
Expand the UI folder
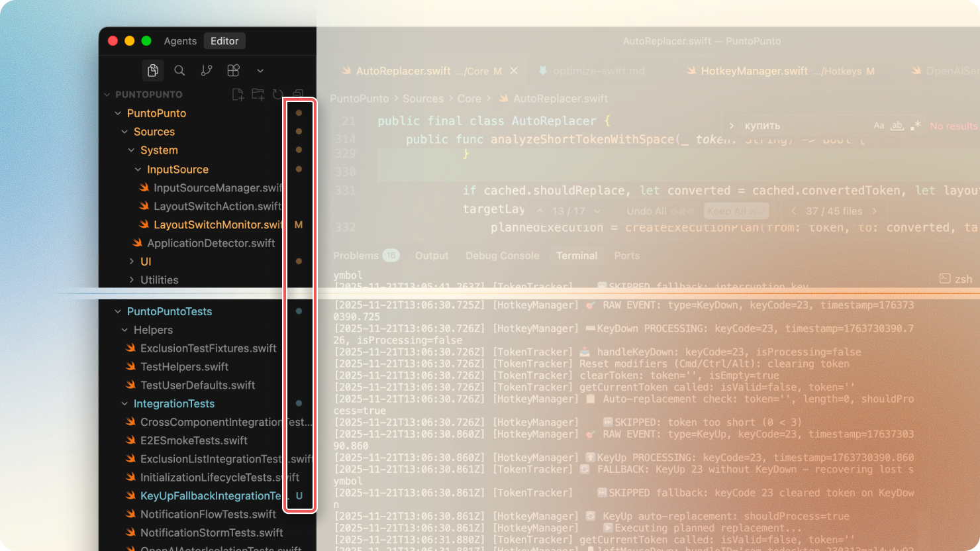tap(131, 262)
